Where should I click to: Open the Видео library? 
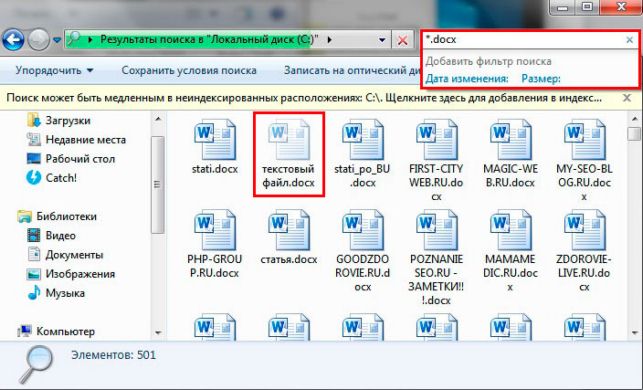point(51,235)
